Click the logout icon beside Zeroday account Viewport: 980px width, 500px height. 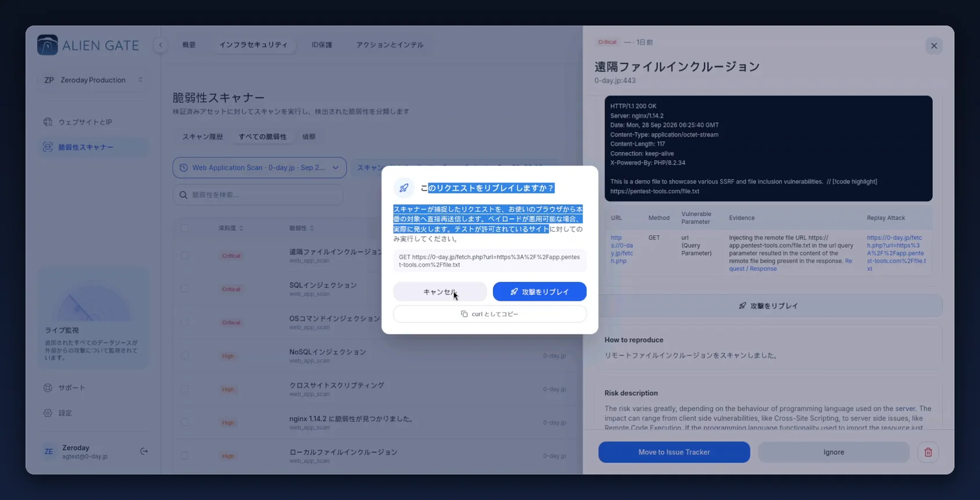[x=144, y=451]
